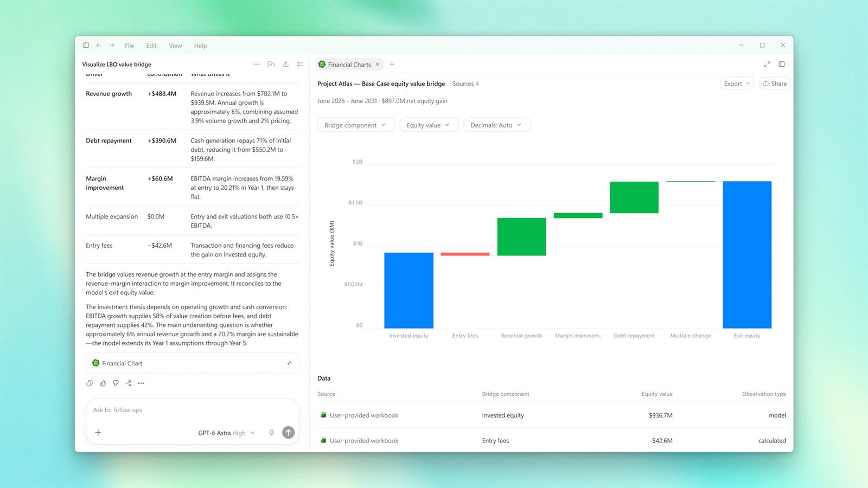This screenshot has height=488, width=868.
Task: Expand the chart panel to full screen
Action: point(767,65)
